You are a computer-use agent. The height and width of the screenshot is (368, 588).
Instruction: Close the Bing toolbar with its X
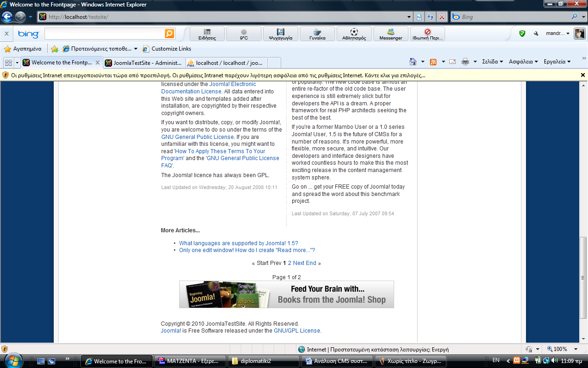(x=6, y=34)
